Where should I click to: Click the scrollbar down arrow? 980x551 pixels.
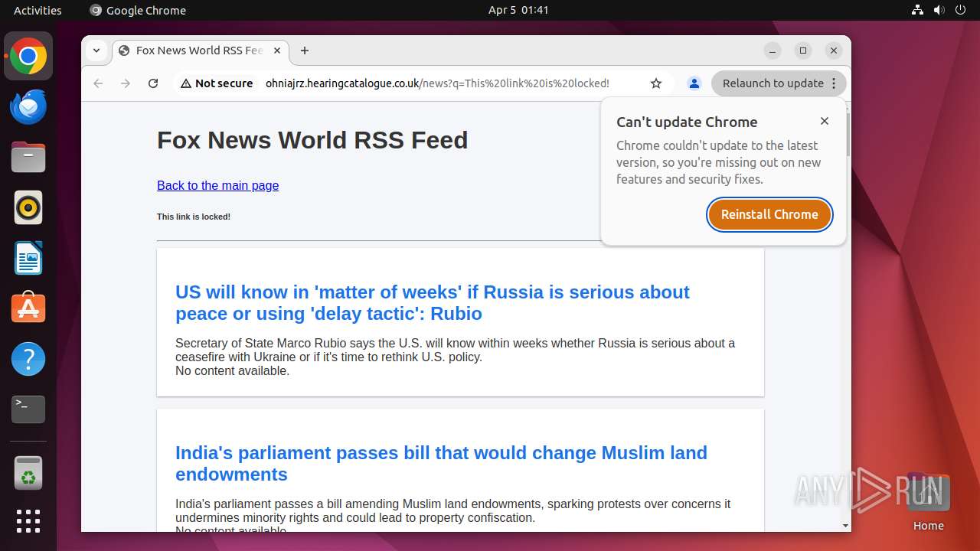click(846, 526)
